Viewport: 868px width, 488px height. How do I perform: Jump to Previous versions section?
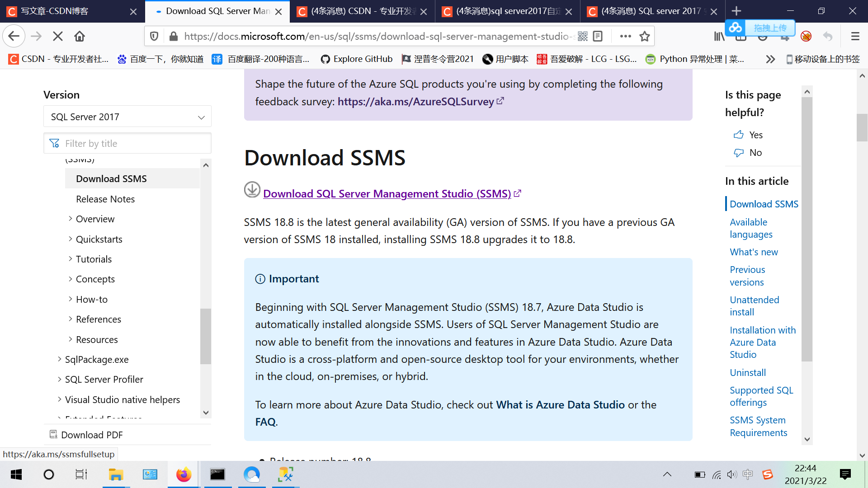click(747, 276)
